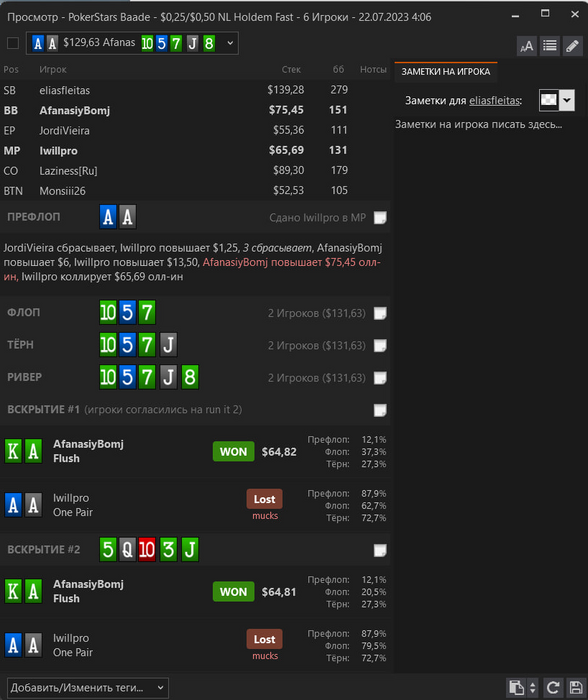Select the Laziness[Ru] player row

click(x=195, y=171)
